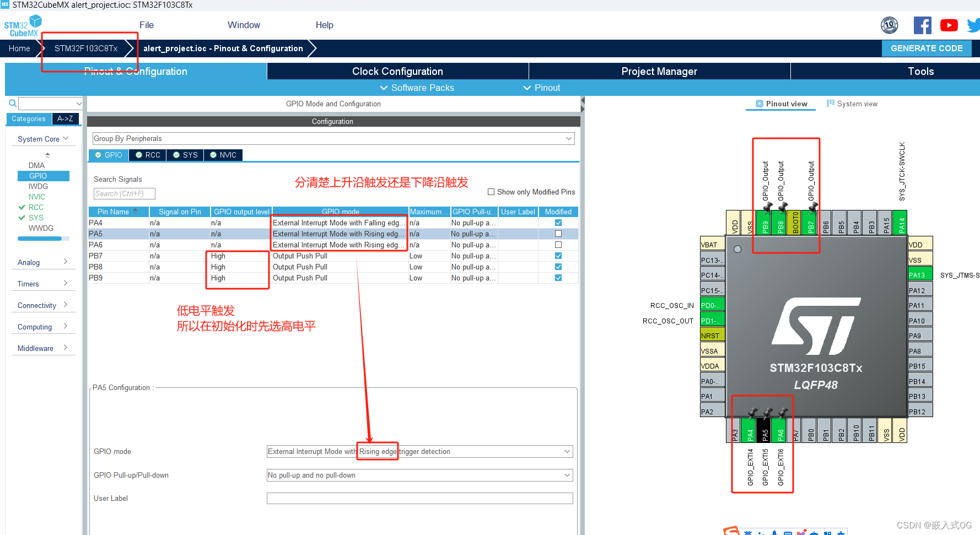Select pin PB15 on right side

click(920, 365)
